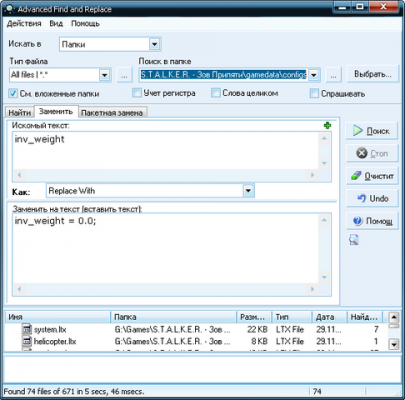
Task: Open help with the Помощ question button
Action: 372,221
